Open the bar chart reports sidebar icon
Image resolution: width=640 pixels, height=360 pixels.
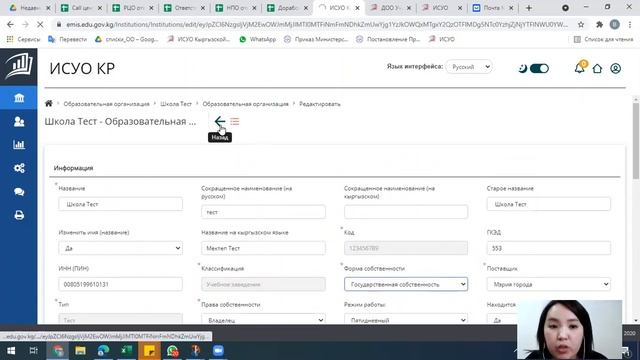tap(19, 144)
